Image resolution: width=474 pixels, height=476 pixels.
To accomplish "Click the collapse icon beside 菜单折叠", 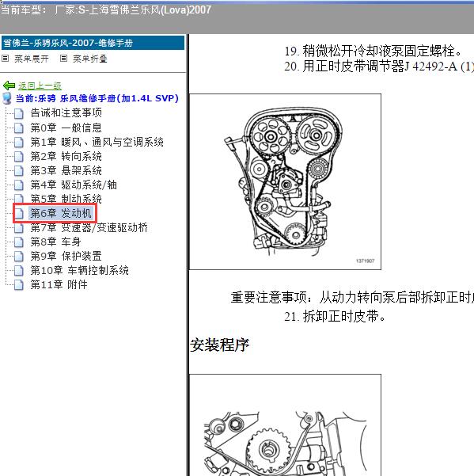I will [63, 59].
